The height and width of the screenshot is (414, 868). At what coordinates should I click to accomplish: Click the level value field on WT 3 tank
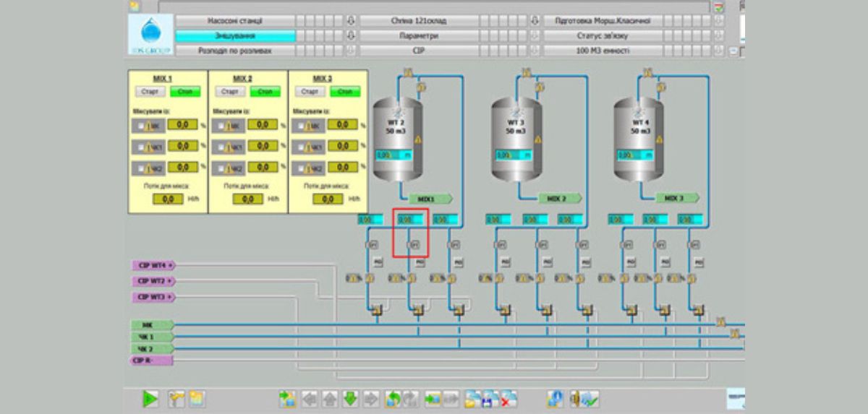(x=513, y=155)
